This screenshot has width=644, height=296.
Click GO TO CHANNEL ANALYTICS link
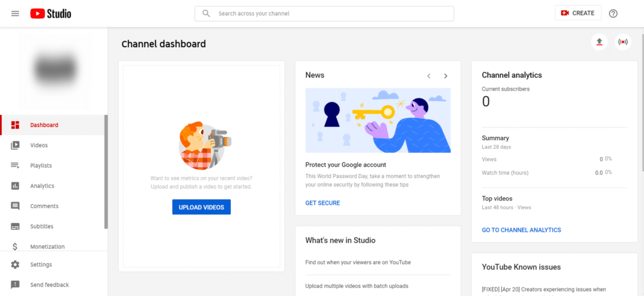[521, 230]
